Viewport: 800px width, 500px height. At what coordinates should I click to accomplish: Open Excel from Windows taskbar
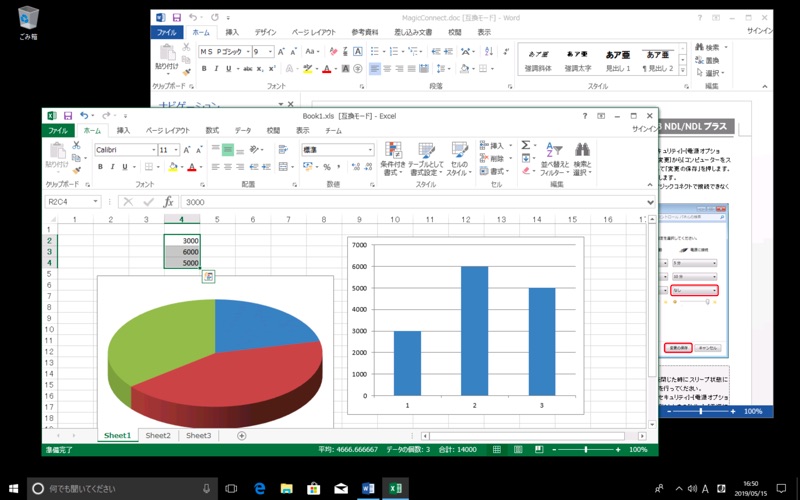tap(395, 488)
